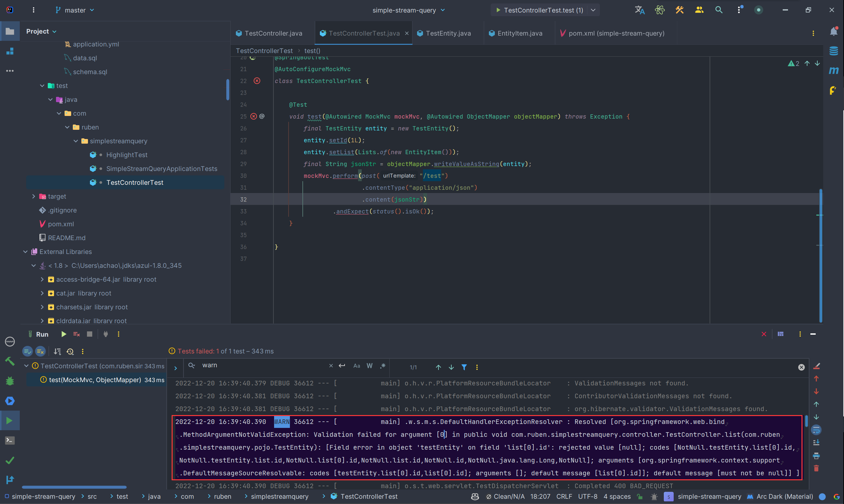Click the Search Everywhere magnifier icon
Viewport: 844px width, 504px height.
719,10
